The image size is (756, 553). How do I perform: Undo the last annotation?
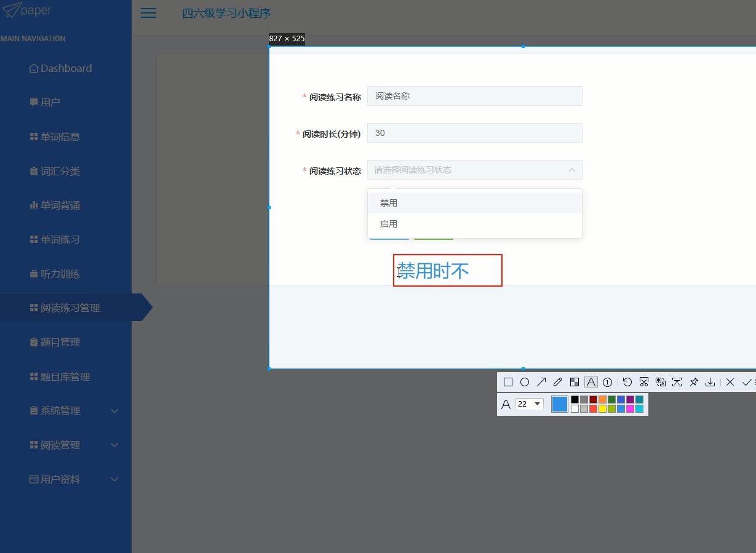(627, 381)
